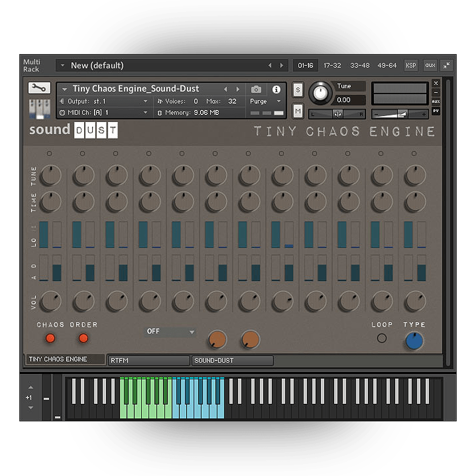This screenshot has width=476, height=476.
Task: Open the Purge menu
Action: point(265,101)
